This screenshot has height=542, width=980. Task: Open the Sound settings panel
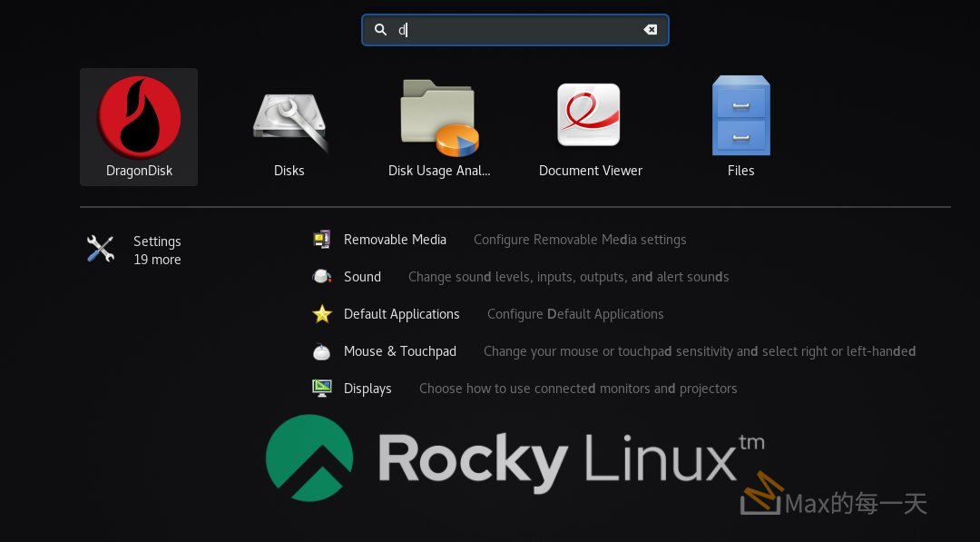point(362,276)
